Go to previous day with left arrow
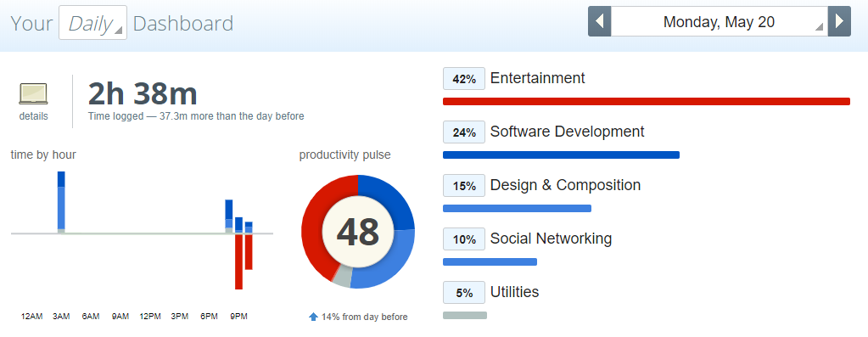This screenshot has width=868, height=337. pyautogui.click(x=600, y=21)
